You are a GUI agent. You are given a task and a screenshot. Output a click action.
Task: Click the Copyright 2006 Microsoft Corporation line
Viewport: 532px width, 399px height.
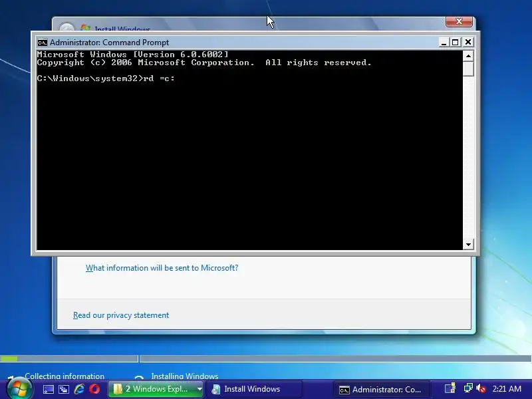click(204, 63)
